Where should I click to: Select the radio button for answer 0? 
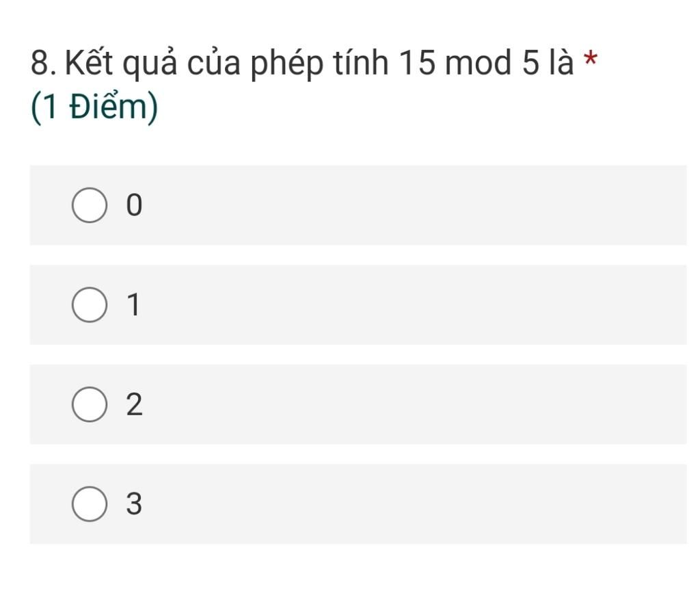pyautogui.click(x=90, y=205)
